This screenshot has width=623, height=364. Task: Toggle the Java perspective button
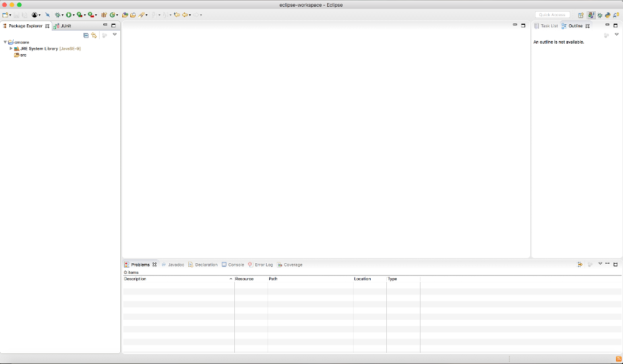591,15
